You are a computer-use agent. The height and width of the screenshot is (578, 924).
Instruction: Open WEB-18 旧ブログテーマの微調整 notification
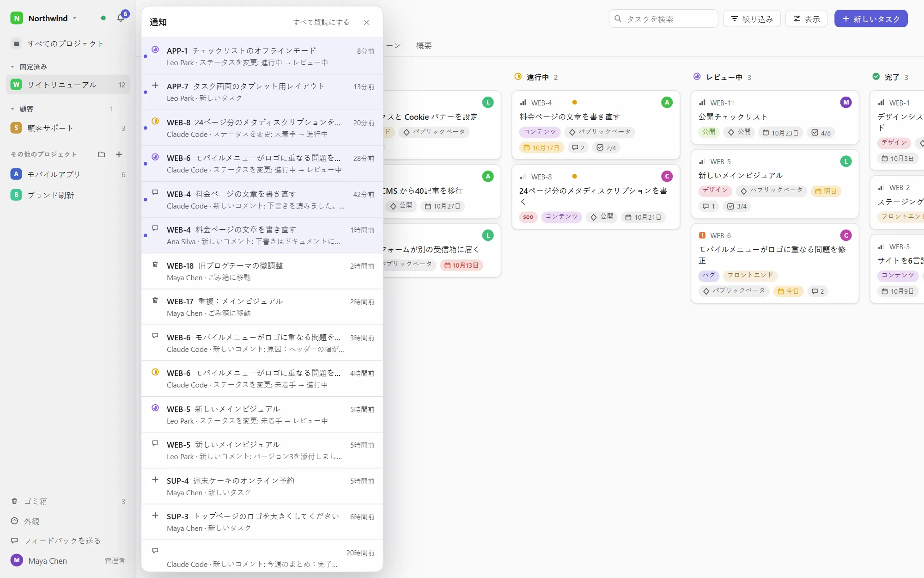(262, 271)
